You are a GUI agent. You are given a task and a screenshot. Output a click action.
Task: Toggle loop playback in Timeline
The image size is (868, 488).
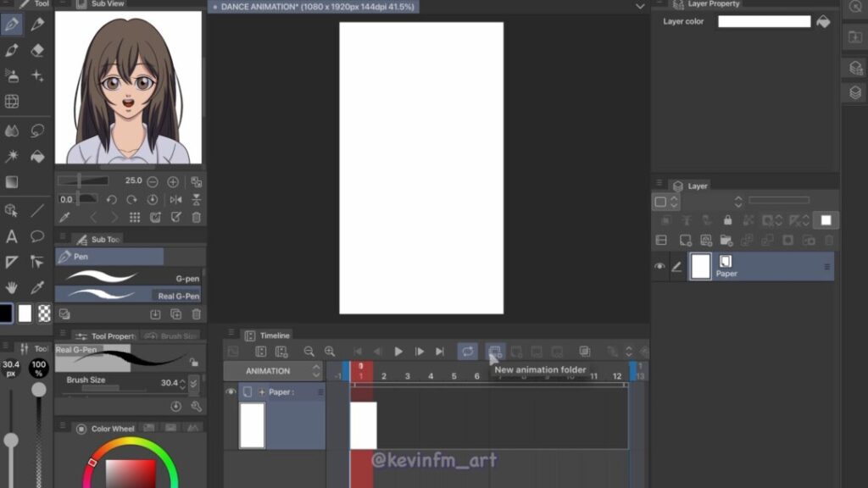point(468,352)
